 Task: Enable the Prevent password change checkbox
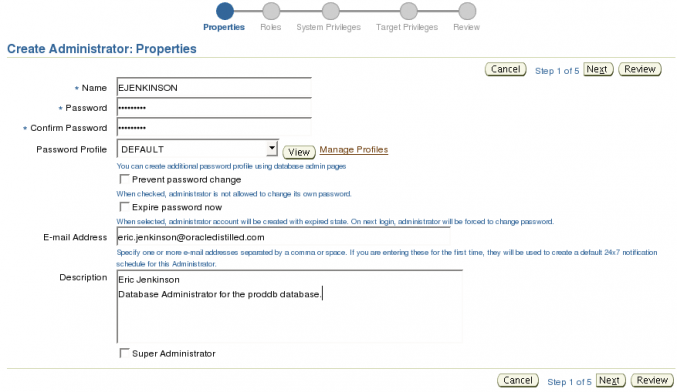click(x=124, y=179)
